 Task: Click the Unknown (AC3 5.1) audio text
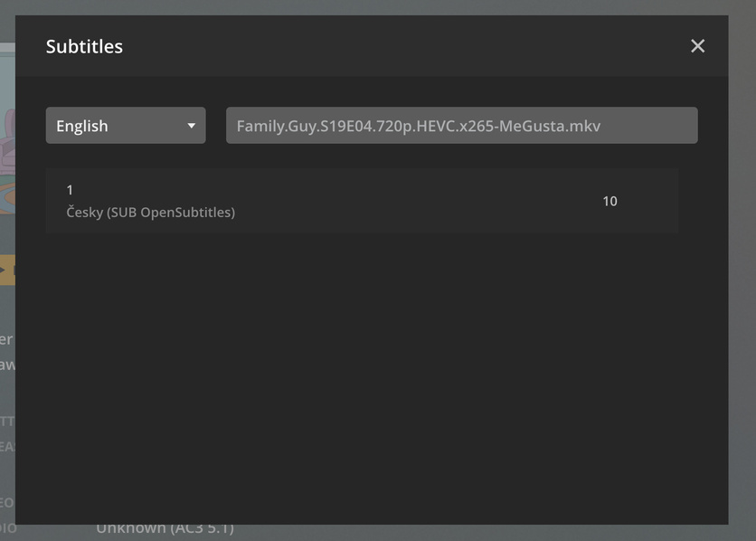click(x=165, y=528)
